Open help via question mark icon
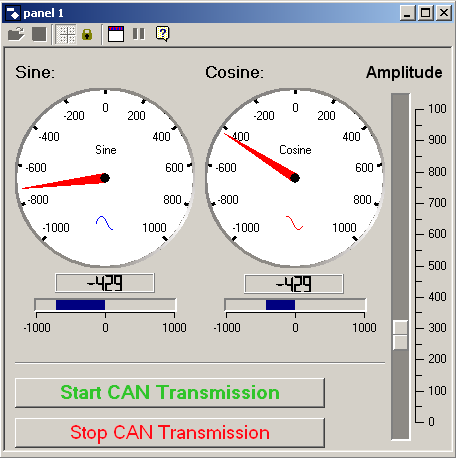 pos(163,34)
